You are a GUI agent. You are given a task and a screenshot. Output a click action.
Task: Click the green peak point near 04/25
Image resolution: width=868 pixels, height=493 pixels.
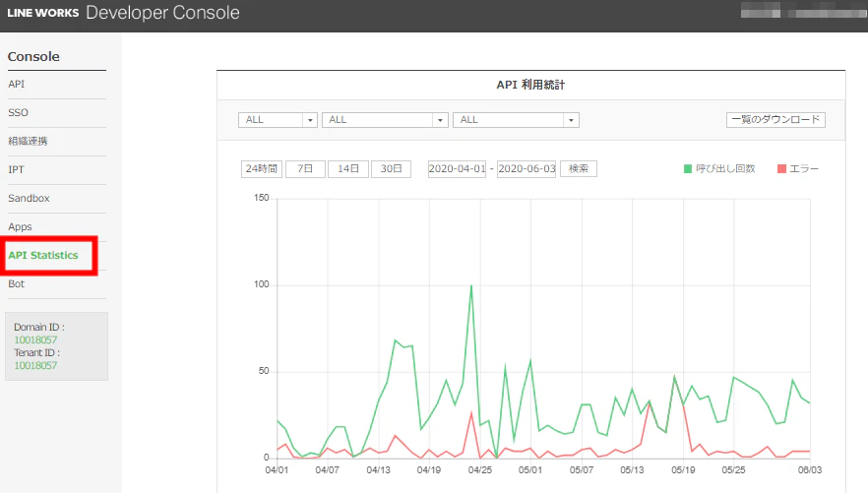pos(471,285)
